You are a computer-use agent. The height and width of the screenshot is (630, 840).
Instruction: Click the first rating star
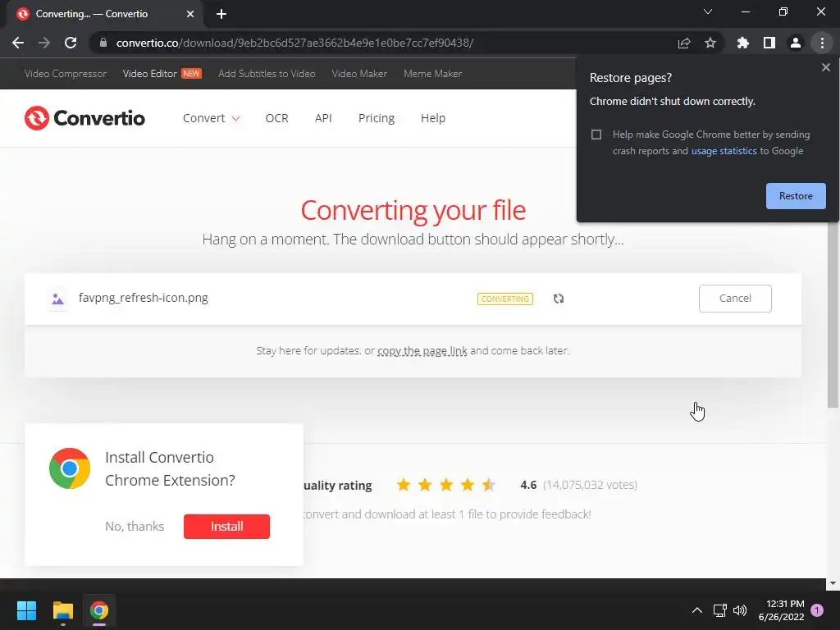tap(404, 486)
